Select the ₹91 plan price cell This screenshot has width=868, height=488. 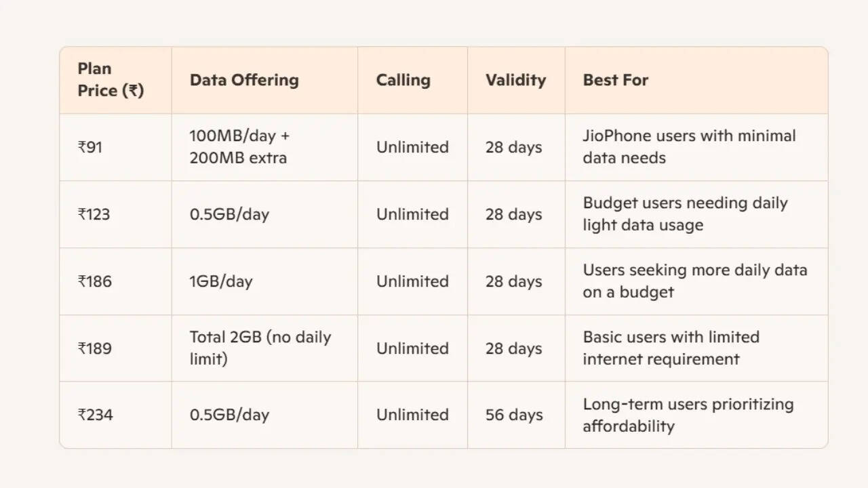click(x=90, y=147)
